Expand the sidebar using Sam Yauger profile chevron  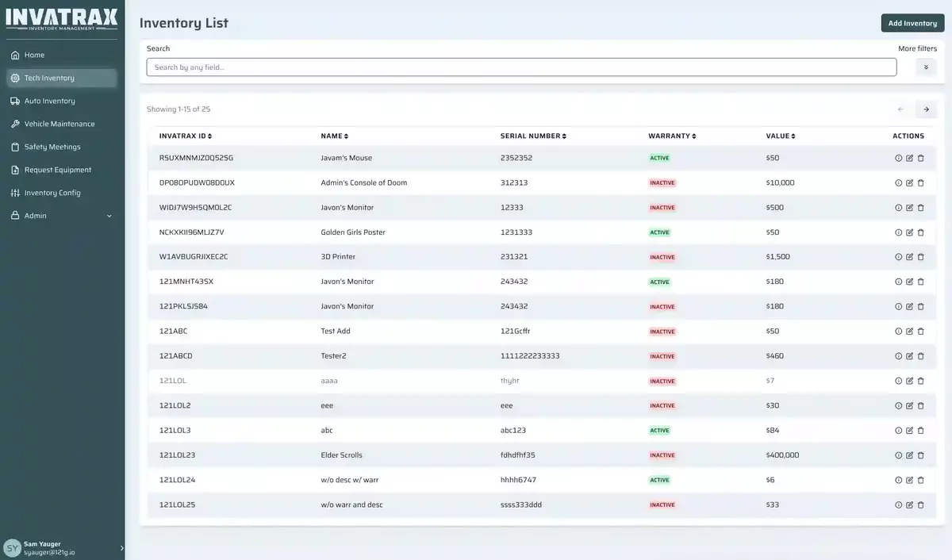coord(121,547)
